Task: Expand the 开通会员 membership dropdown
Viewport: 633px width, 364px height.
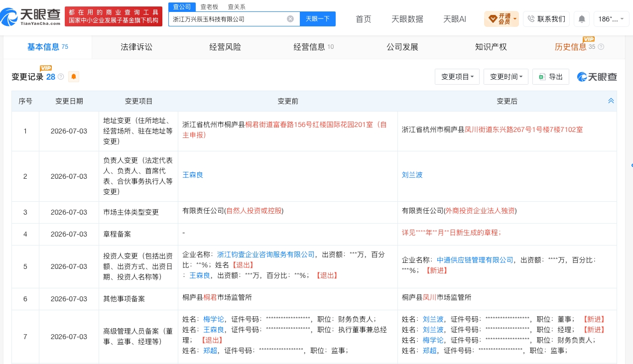Action: [x=501, y=19]
